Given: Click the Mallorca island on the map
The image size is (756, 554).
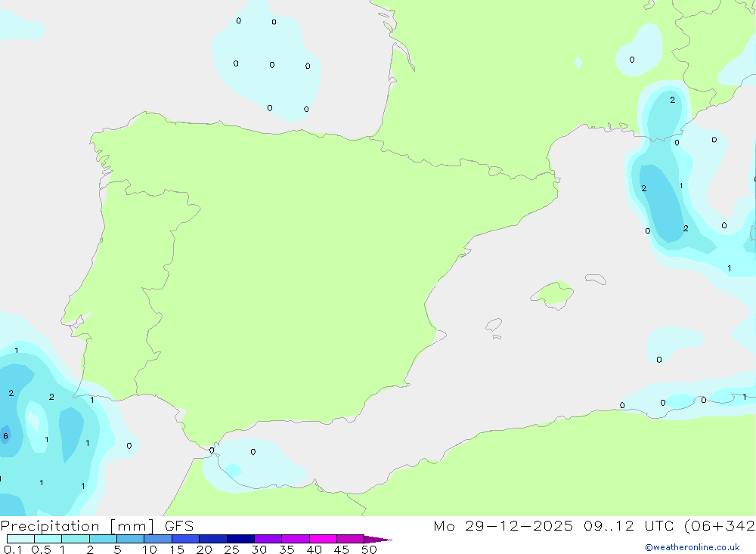Looking at the screenshot, I should pyautogui.click(x=552, y=294).
